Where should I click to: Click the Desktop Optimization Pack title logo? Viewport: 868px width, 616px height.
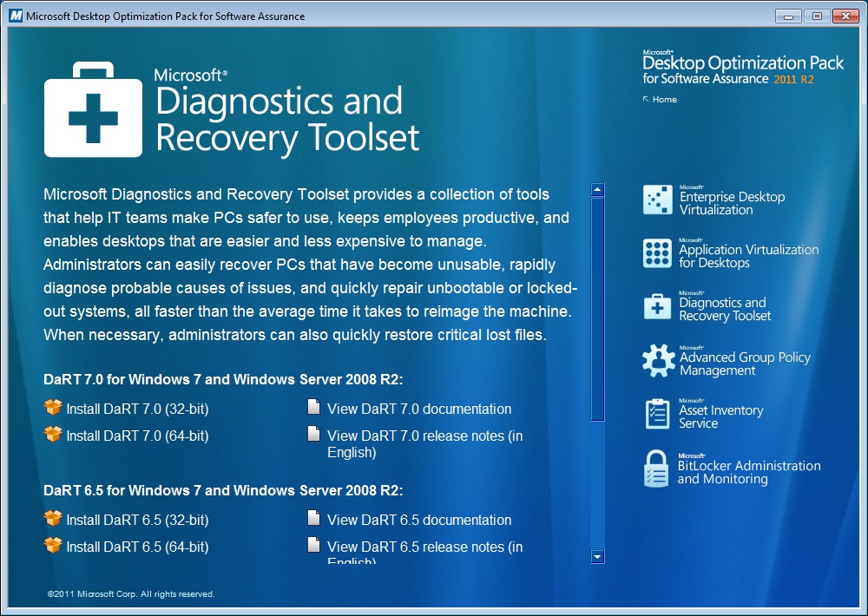click(743, 68)
